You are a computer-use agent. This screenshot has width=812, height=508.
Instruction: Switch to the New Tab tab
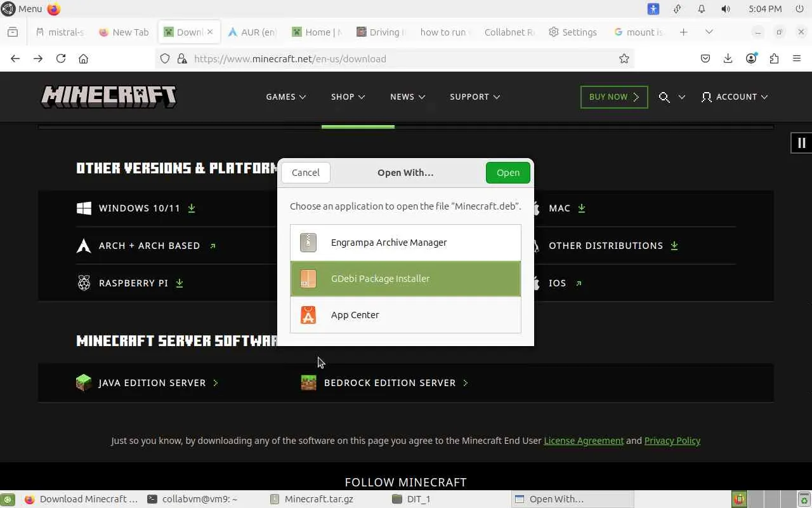[x=124, y=32]
